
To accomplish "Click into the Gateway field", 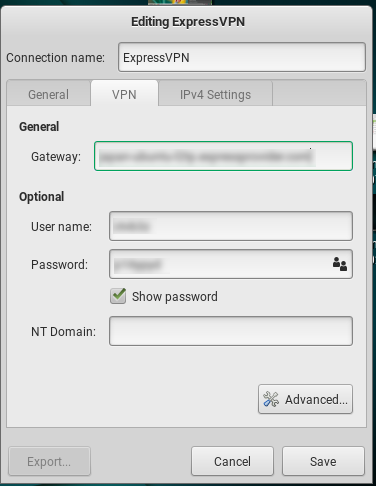I will pyautogui.click(x=223, y=156).
